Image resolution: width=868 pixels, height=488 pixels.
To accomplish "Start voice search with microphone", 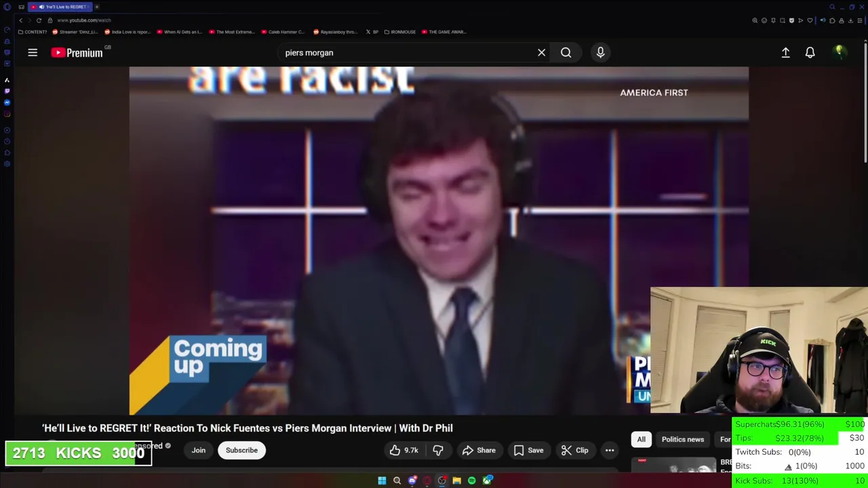I will 600,52.
